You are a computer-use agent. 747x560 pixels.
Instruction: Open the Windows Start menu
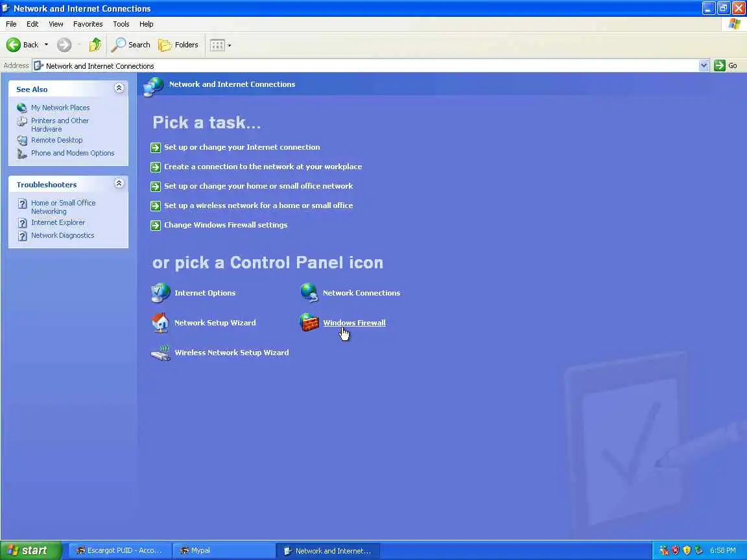tap(30, 550)
